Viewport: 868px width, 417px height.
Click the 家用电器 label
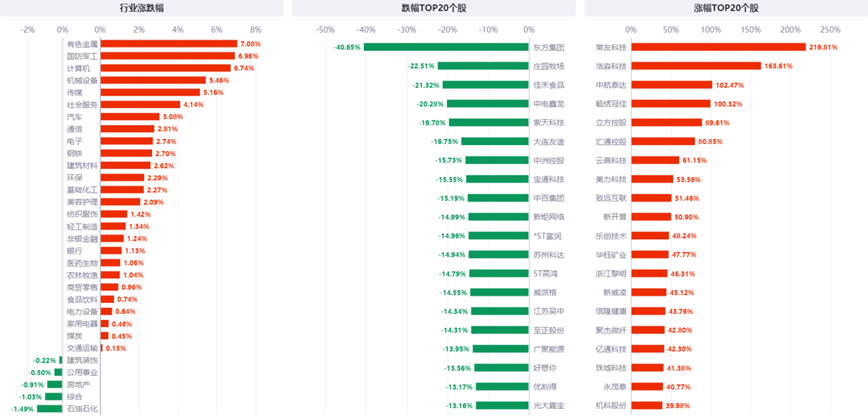point(82,324)
